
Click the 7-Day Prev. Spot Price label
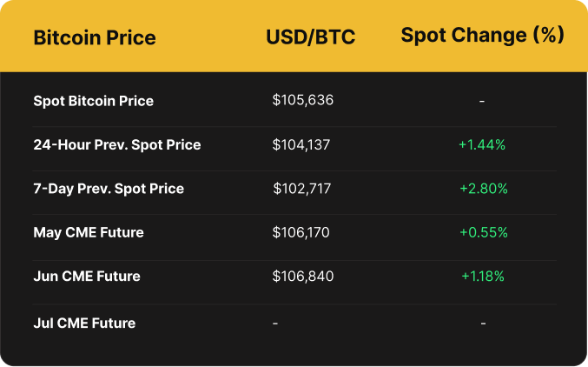(109, 189)
